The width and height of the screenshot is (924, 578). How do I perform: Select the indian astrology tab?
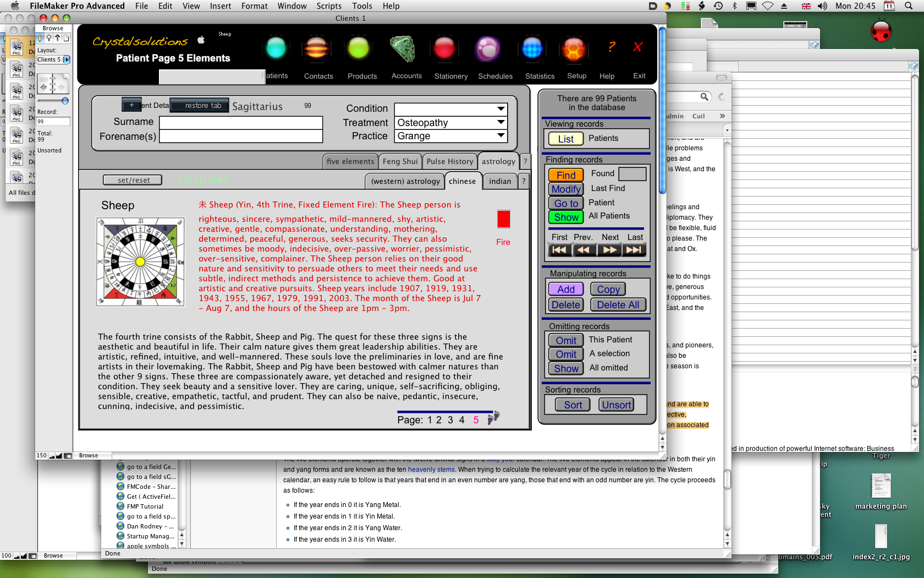click(500, 181)
